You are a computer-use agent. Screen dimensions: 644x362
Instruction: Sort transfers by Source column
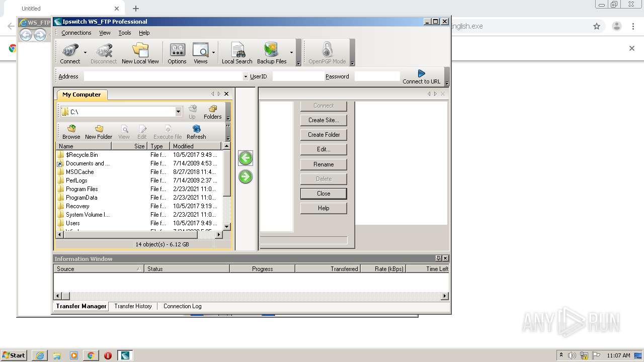[99, 269]
